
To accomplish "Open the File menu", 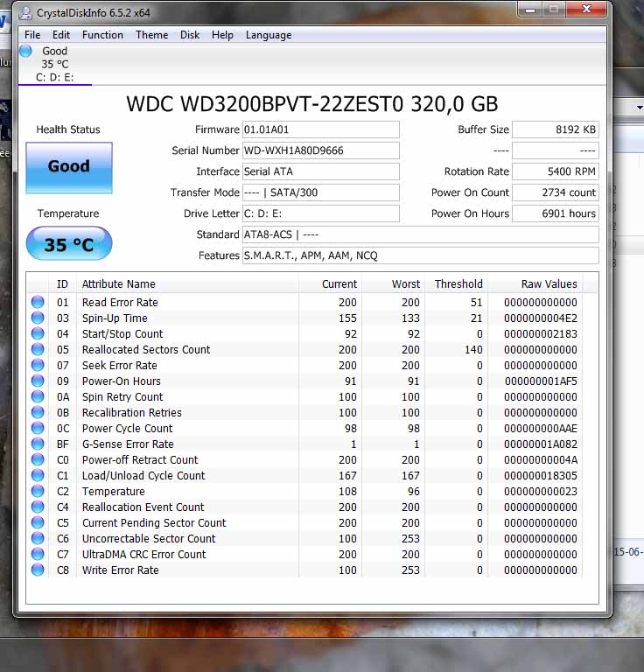I will click(32, 35).
